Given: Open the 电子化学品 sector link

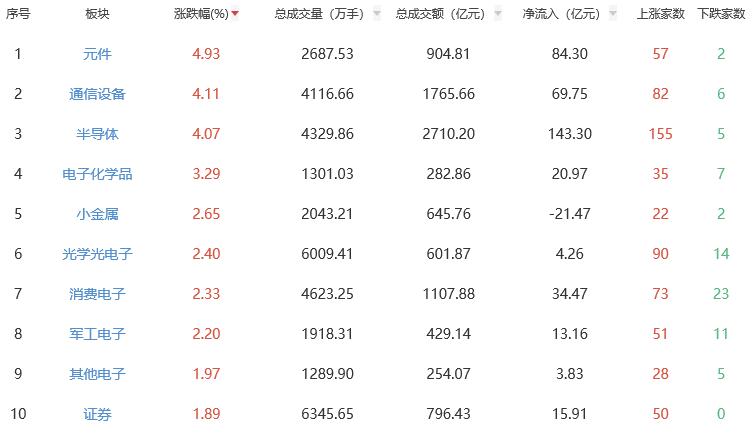Looking at the screenshot, I should 97,174.
